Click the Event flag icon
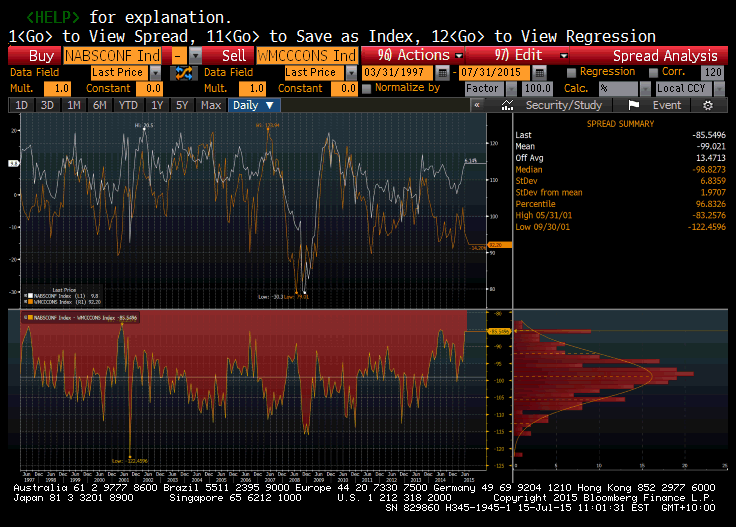The width and height of the screenshot is (736, 527). [x=633, y=105]
